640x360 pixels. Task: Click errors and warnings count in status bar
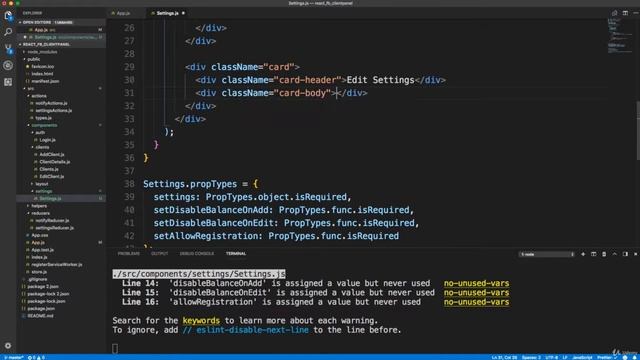point(36,358)
